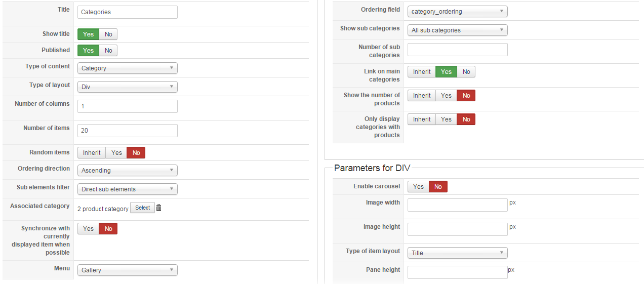Open the Type of layout dropdown
Viewport: 644px width, 284px height.
(127, 87)
